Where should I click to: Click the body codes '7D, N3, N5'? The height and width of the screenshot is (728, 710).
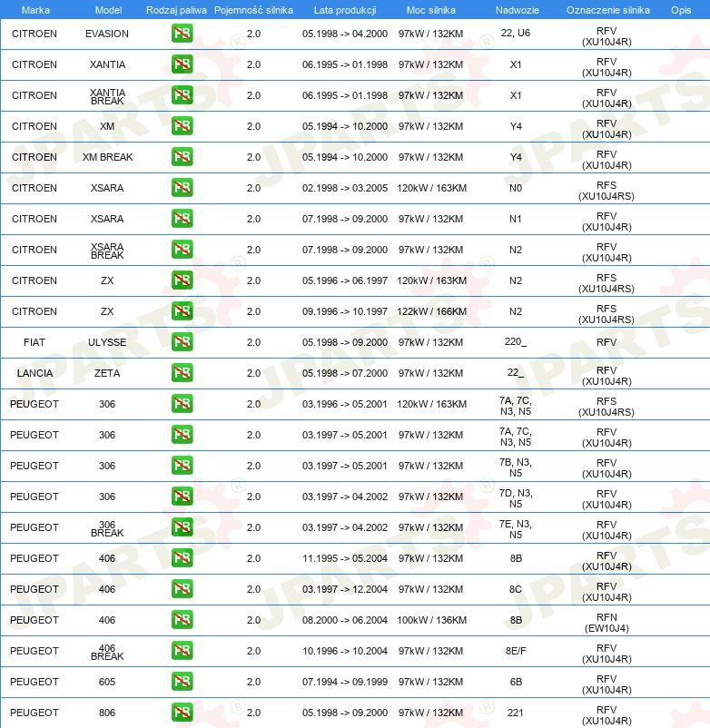coord(516,498)
